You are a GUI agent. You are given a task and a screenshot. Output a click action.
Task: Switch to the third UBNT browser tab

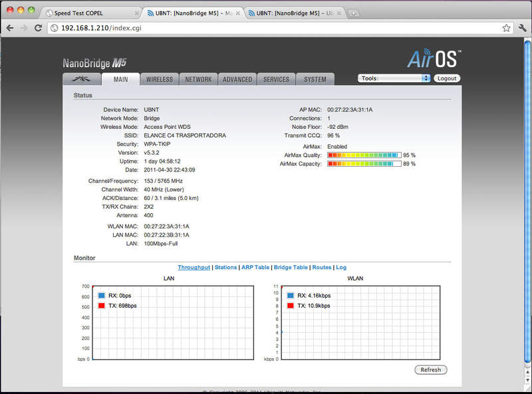coord(294,13)
